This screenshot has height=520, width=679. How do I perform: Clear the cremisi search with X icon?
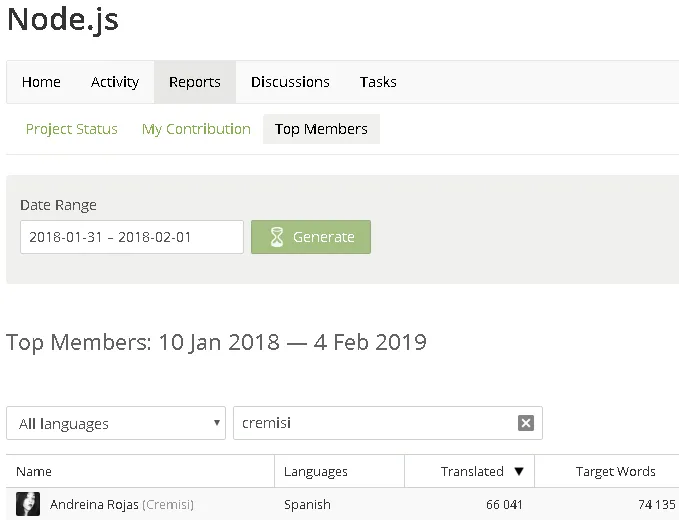[x=526, y=423]
